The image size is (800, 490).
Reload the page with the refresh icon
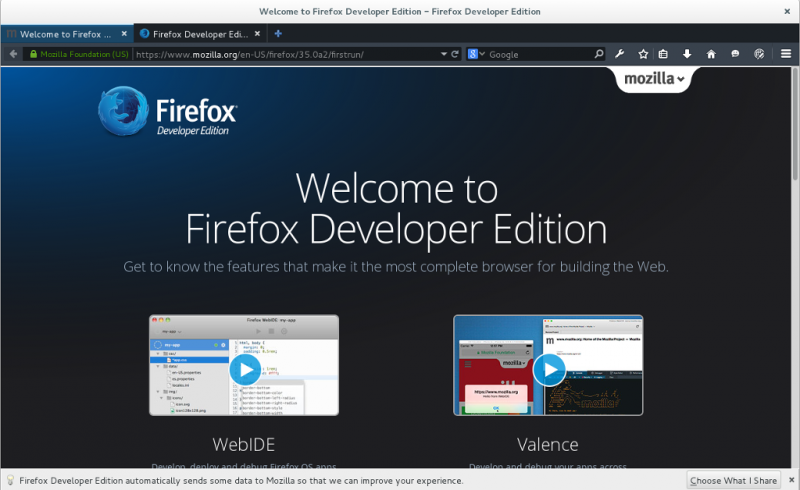click(455, 54)
